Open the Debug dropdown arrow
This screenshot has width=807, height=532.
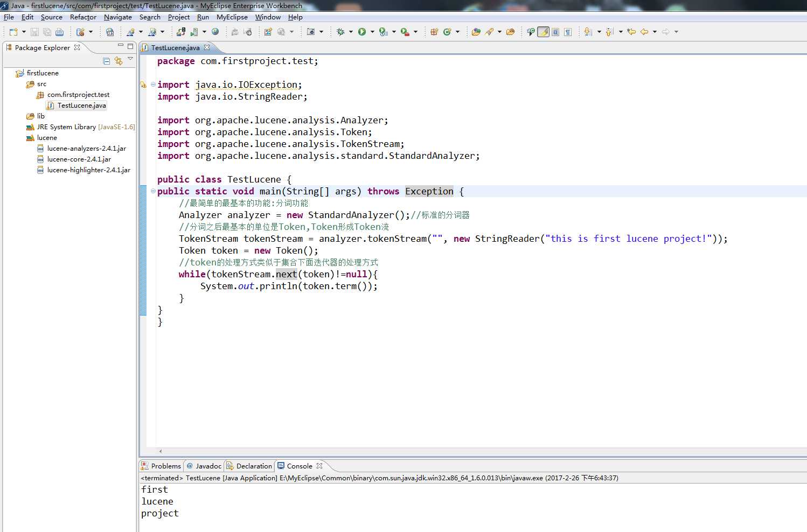coord(351,32)
